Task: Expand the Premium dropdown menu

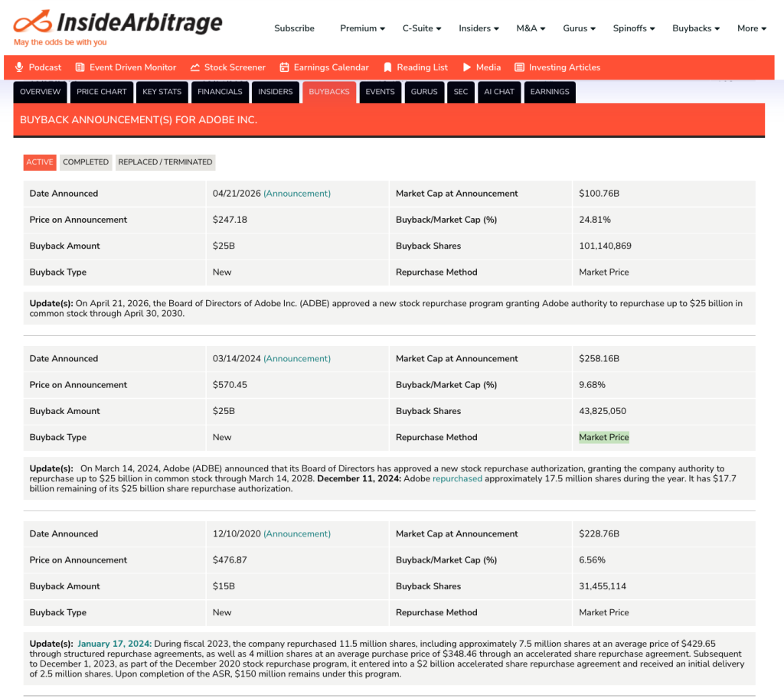Action: (362, 28)
